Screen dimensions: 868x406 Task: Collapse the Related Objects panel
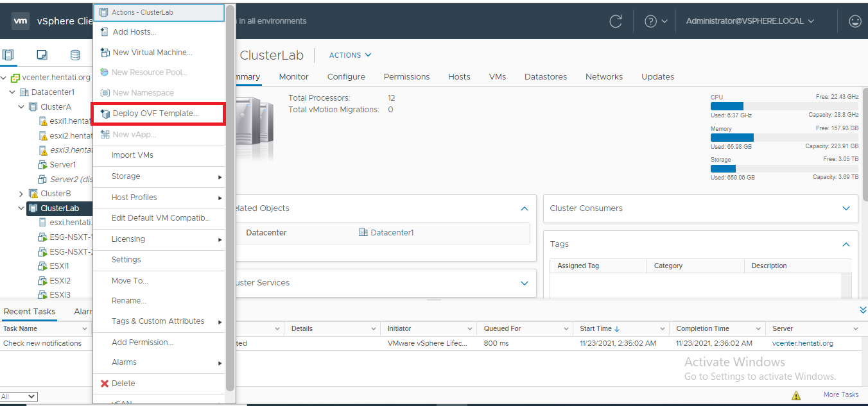[x=525, y=208]
